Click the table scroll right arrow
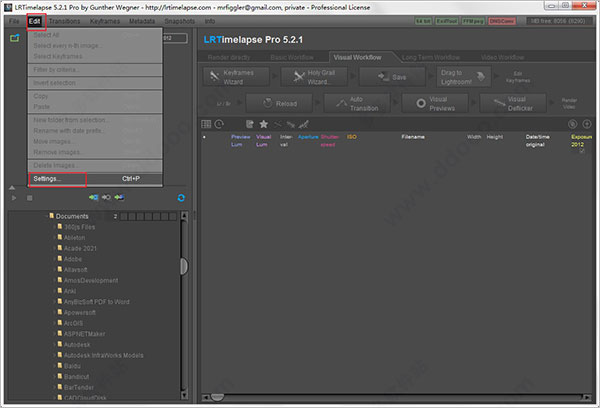600x408 pixels. click(x=587, y=398)
